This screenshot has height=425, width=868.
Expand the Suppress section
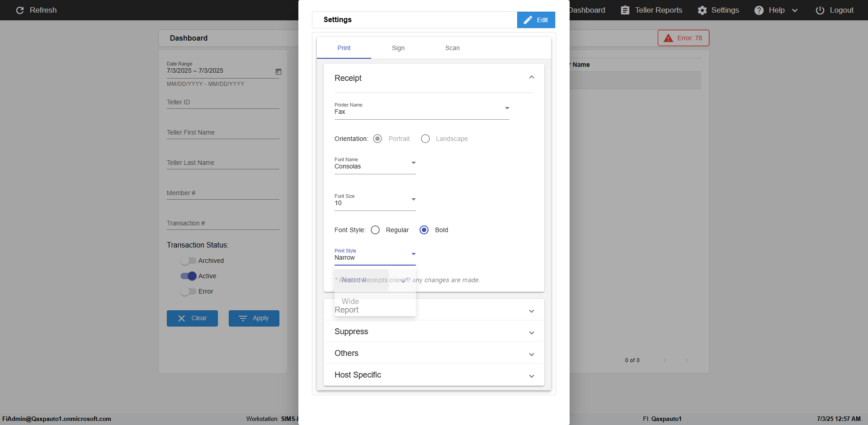[434, 332]
